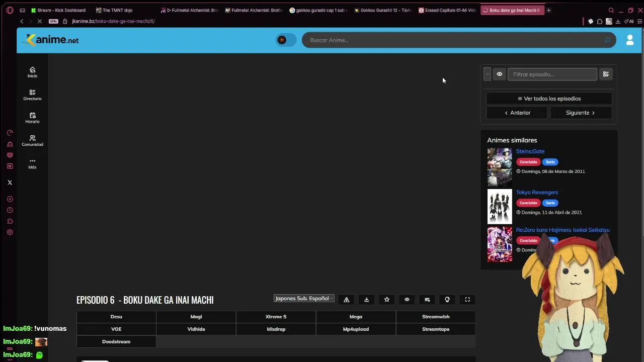Toggle the VPN badge in the address bar
The height and width of the screenshot is (362, 644).
pos(53,21)
